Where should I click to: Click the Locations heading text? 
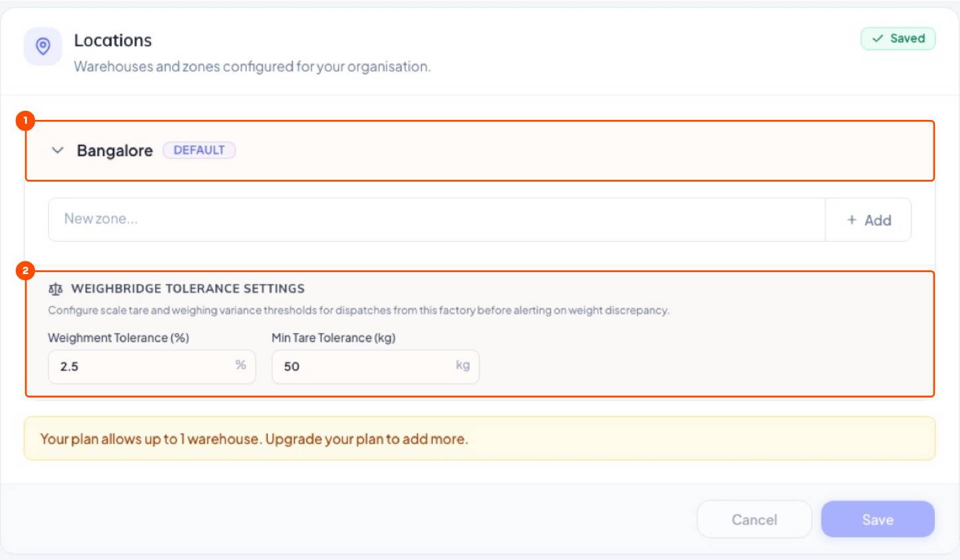(113, 40)
